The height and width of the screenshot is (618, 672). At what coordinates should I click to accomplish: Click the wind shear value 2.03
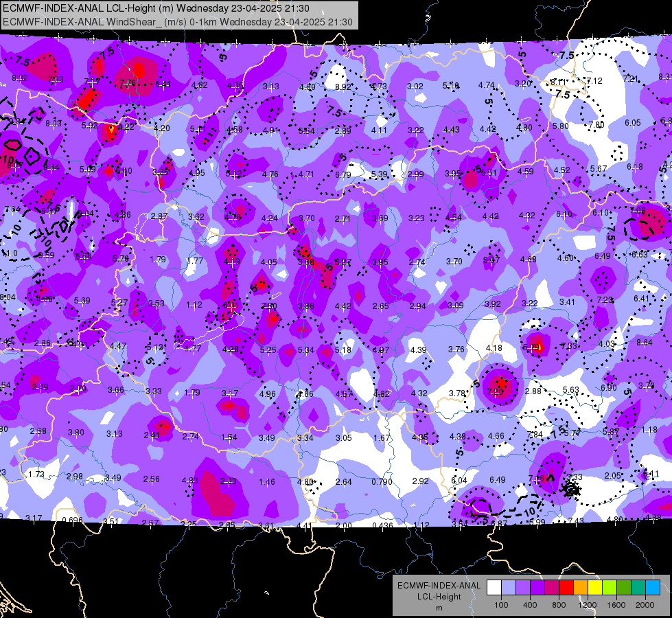(229, 481)
